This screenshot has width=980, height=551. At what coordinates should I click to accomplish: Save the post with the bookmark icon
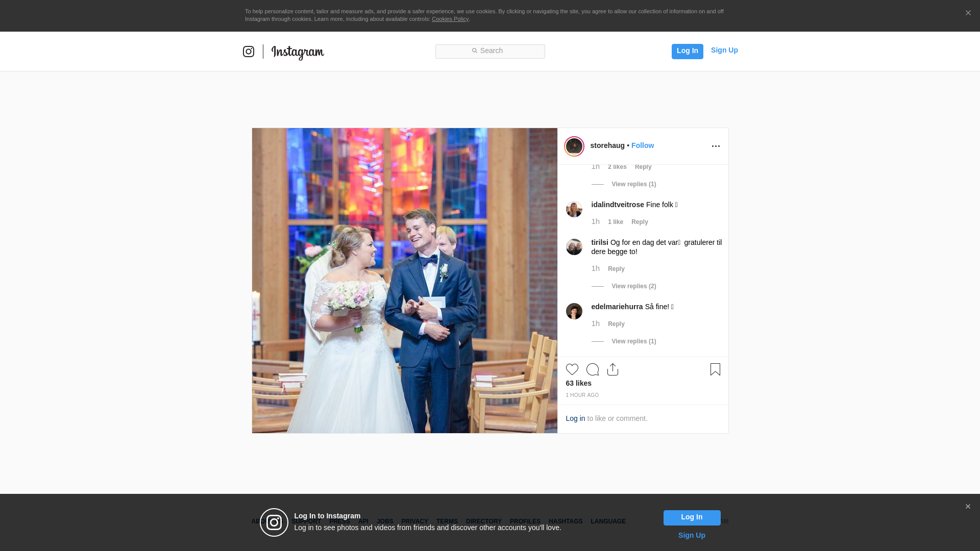(715, 369)
